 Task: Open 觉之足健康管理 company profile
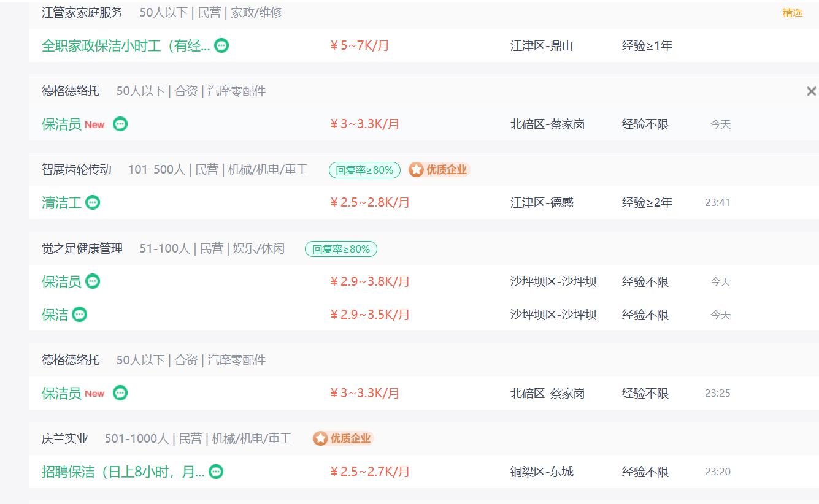[82, 248]
